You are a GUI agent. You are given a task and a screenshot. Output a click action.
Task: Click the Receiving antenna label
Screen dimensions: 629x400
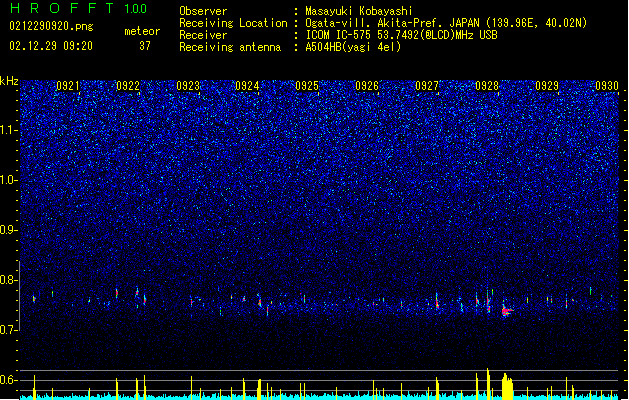click(230, 47)
